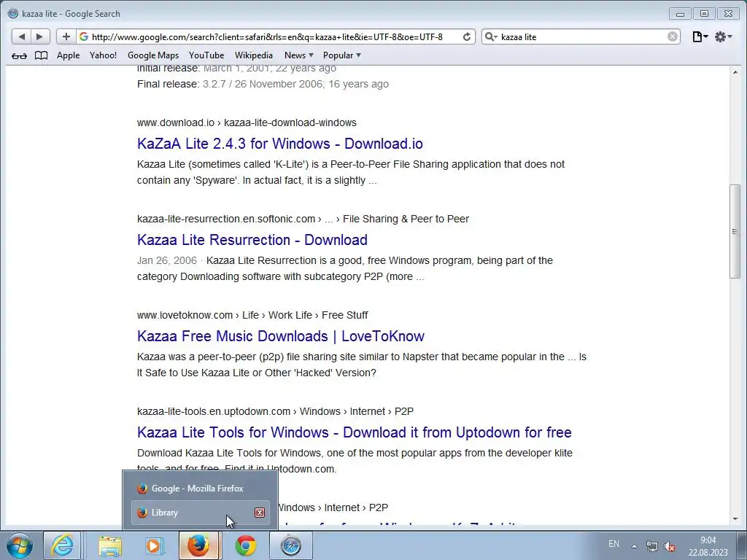Click scrollbar down arrow
Image resolution: width=747 pixels, height=560 pixels.
[735, 519]
